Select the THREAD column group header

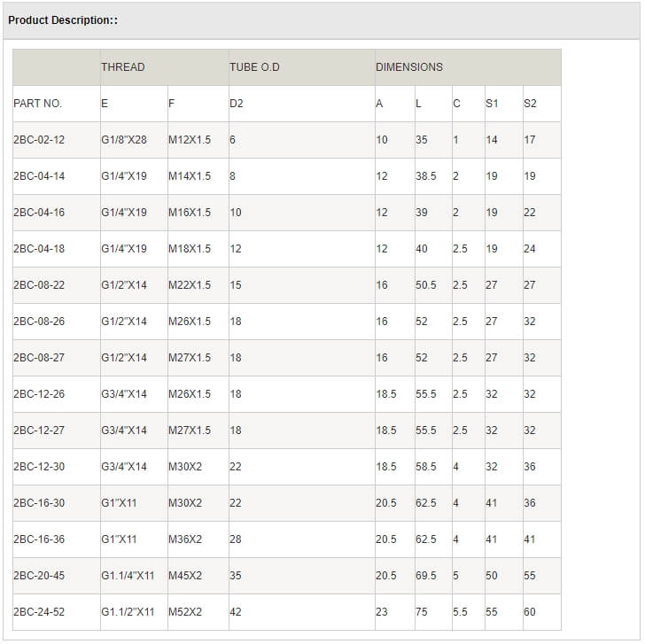pos(122,67)
